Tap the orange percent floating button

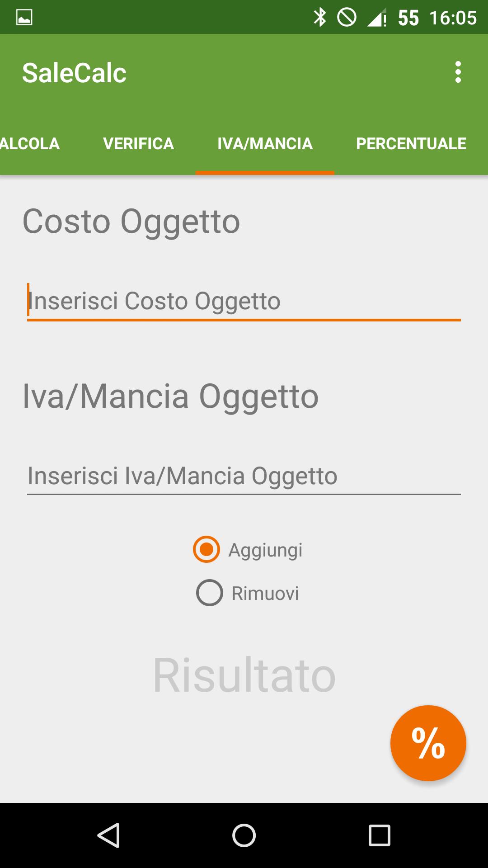428,743
